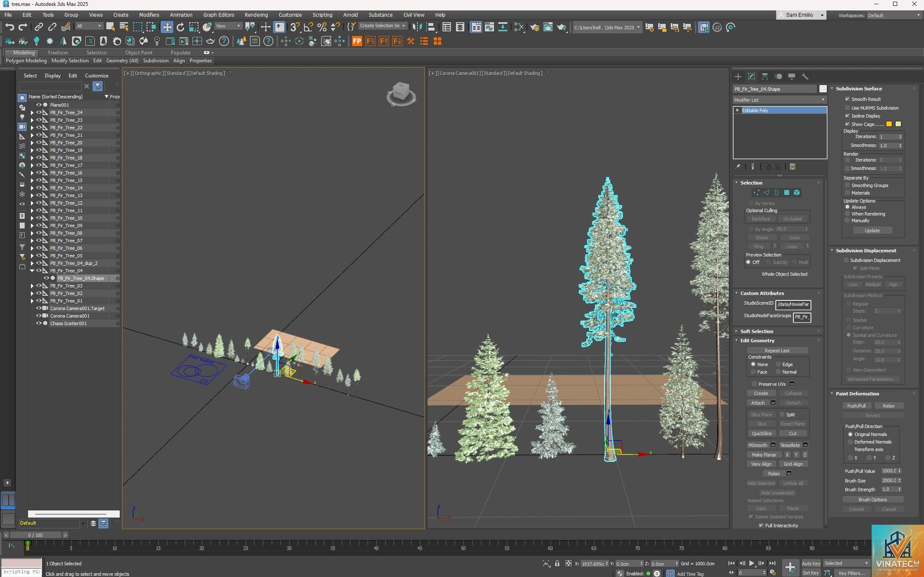Click the Undo arrow icon

pos(9,27)
